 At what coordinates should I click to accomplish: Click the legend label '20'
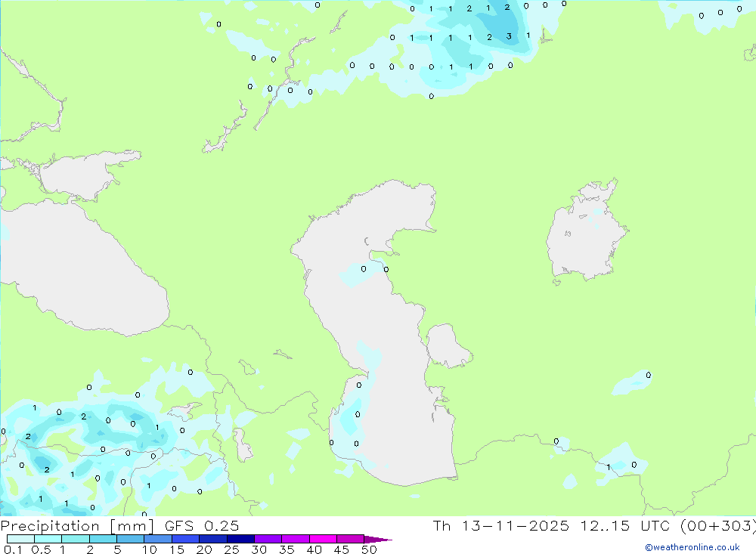pyautogui.click(x=204, y=549)
